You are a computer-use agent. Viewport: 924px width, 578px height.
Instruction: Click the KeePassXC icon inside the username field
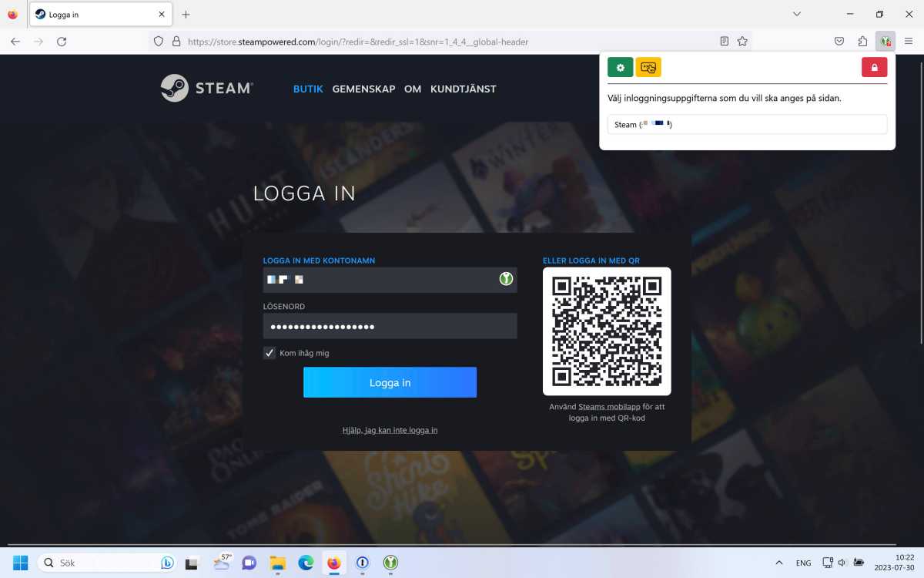point(506,279)
